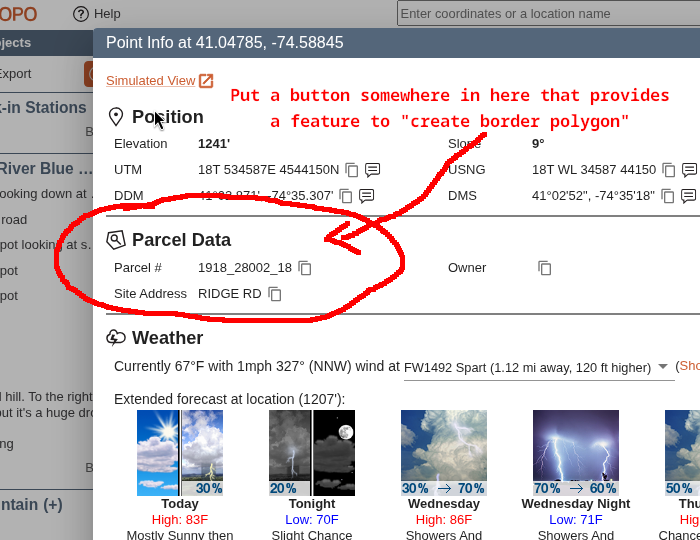Copy the DDM coordinates
This screenshot has width=700, height=540.
(347, 196)
